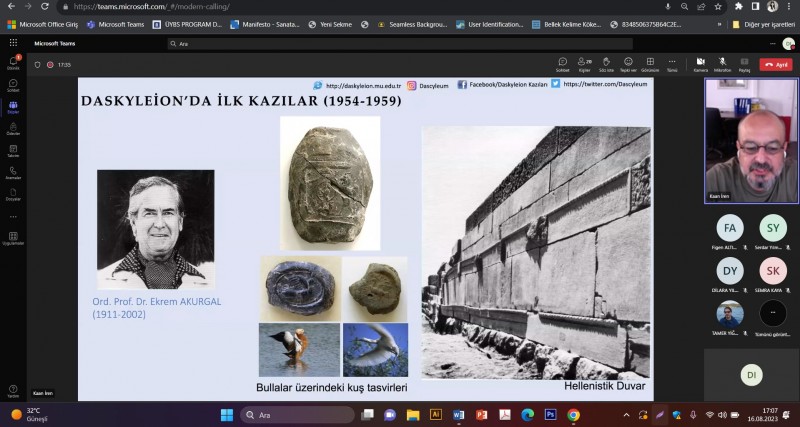Open Aramalar calls in left sidebar
The image size is (800, 427).
(x=13, y=173)
